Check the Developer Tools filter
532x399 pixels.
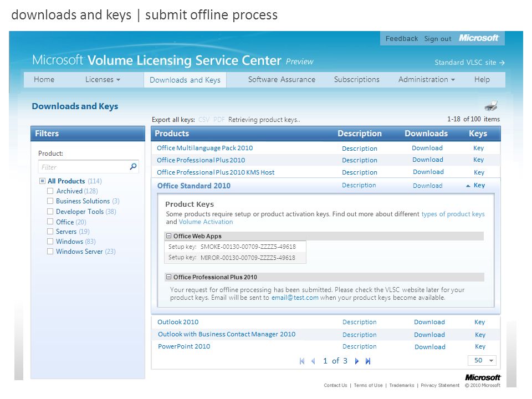point(50,211)
